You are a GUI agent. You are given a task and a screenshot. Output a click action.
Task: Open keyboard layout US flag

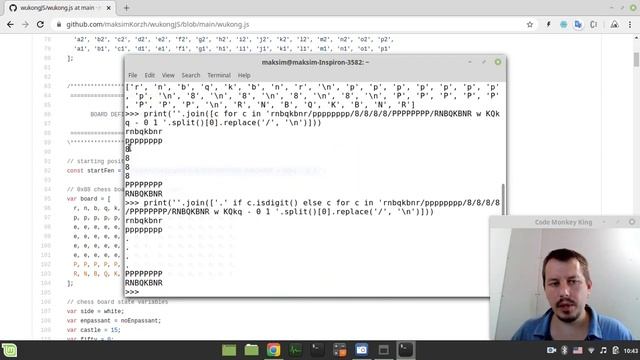578,350
